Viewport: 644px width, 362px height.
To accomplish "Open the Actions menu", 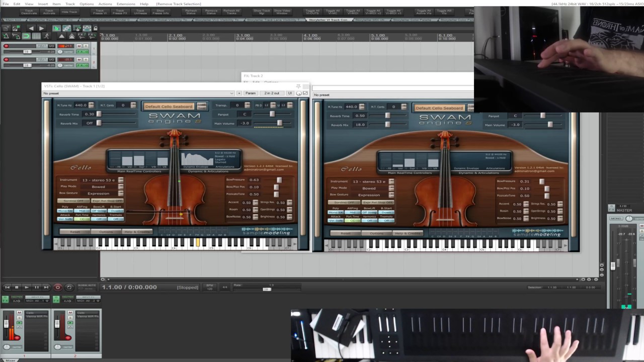I will (105, 4).
